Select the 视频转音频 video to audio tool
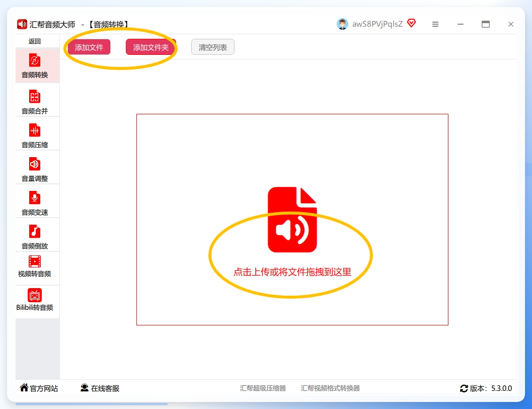This screenshot has width=532, height=409. (37, 267)
